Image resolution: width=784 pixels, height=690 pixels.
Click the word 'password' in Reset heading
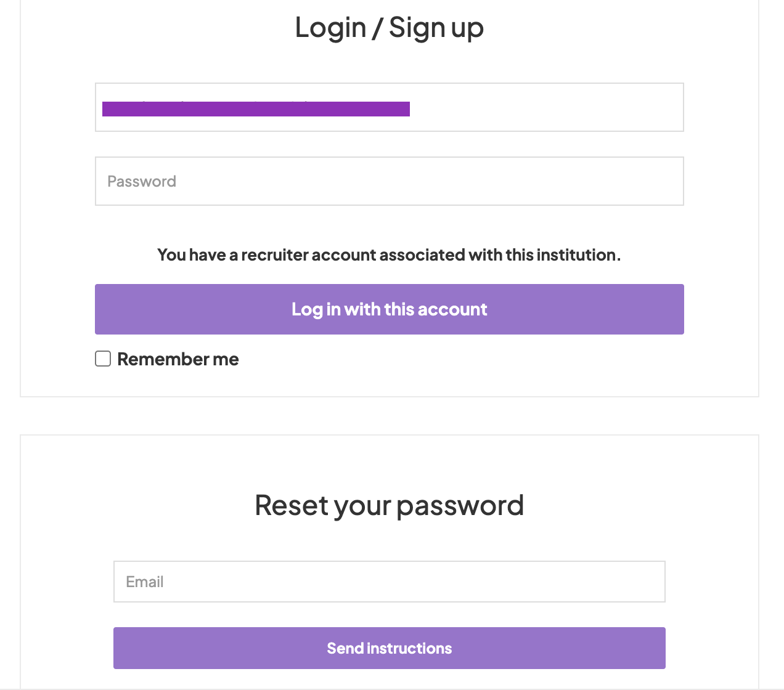[x=460, y=506]
